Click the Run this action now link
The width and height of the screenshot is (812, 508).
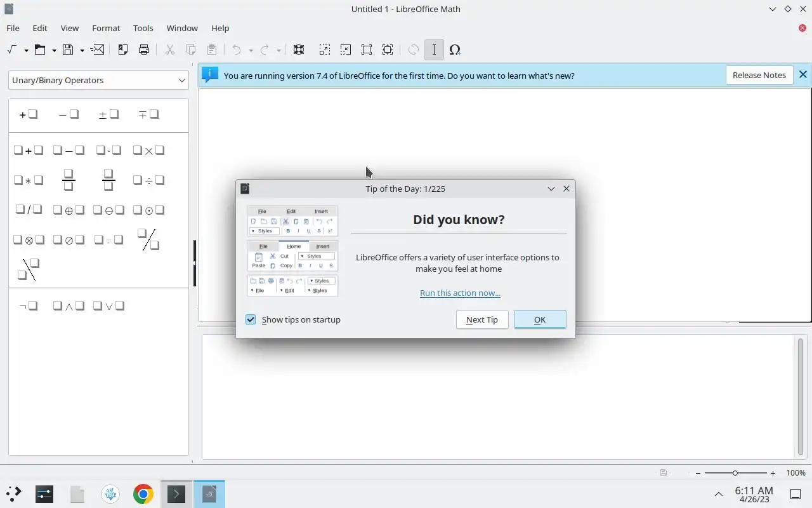coord(460,293)
